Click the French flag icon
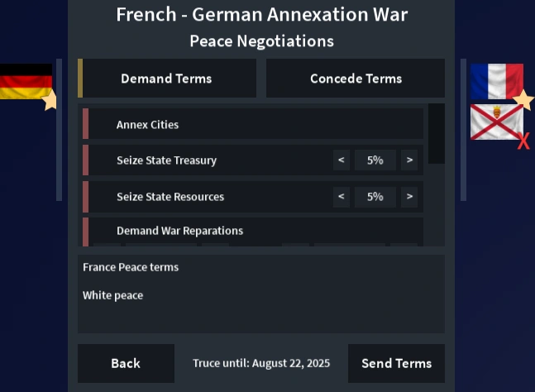The height and width of the screenshot is (392, 535). 494,81
